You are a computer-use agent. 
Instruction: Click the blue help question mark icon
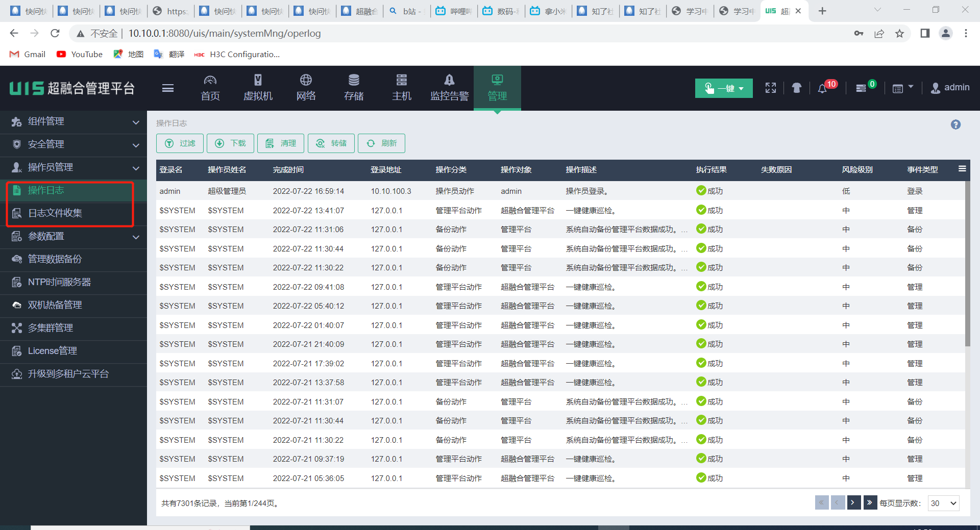[955, 124]
